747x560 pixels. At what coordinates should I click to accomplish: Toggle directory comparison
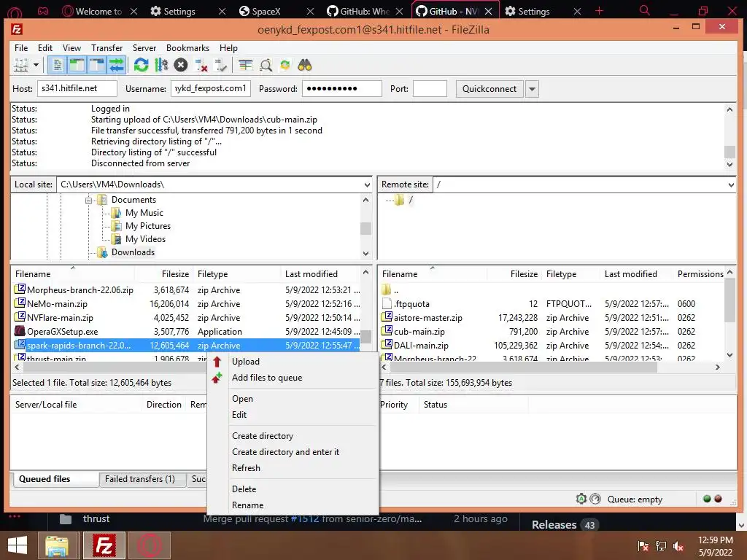coord(266,65)
